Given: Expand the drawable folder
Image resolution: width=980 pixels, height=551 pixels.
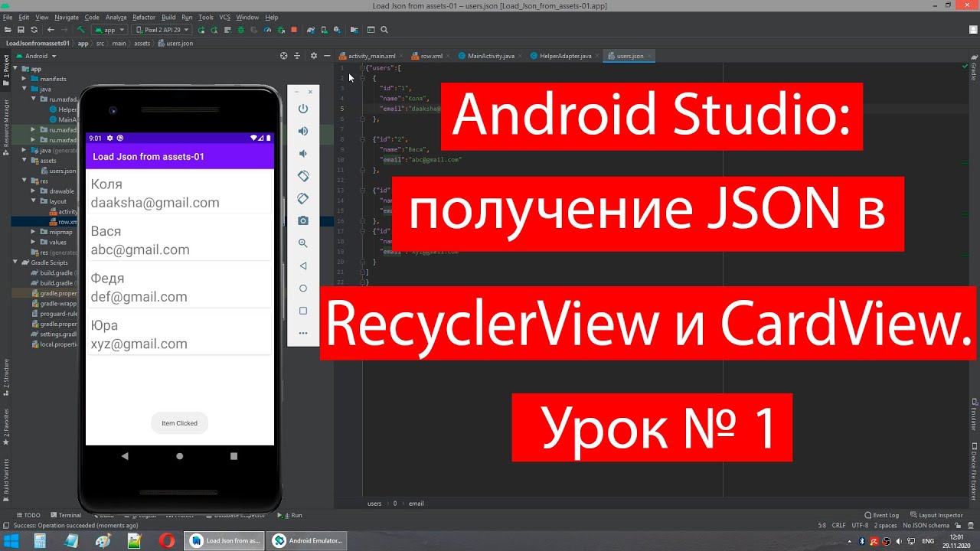Looking at the screenshot, I should (x=34, y=191).
